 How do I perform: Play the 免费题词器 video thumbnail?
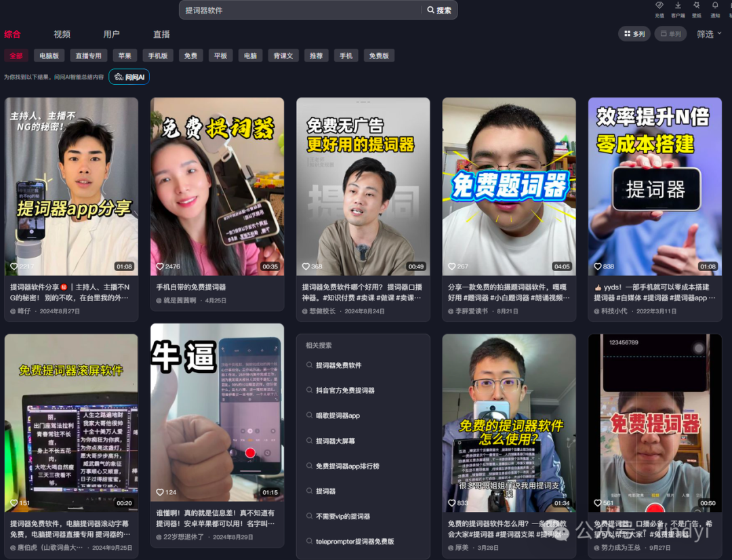(509, 186)
